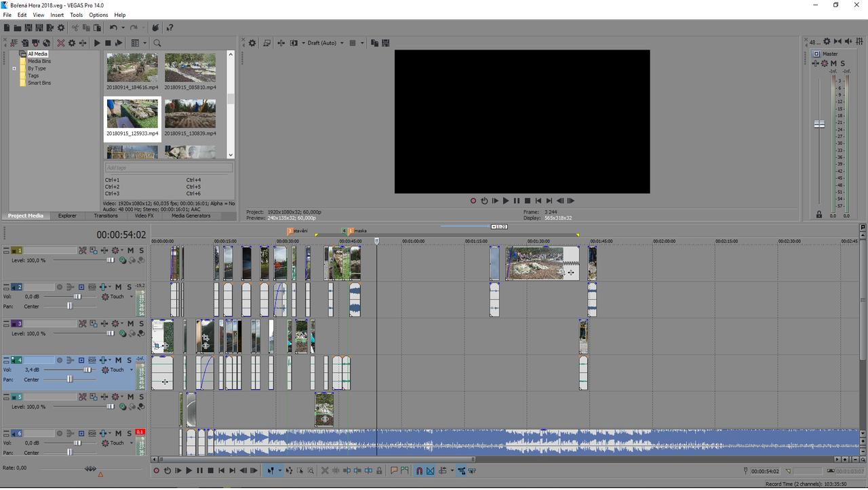Open project properties gear in main toolbar
This screenshot has width=868, height=490.
[61, 28]
